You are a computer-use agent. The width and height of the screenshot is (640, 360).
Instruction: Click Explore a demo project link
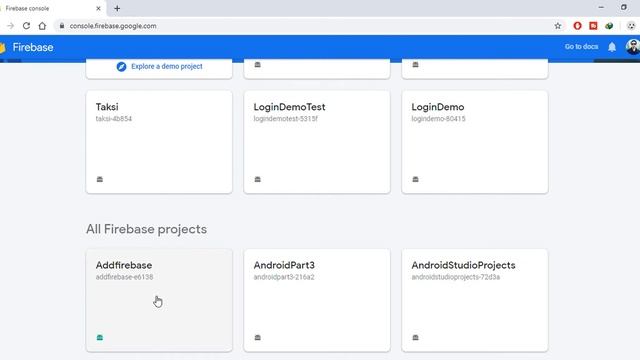(x=167, y=66)
